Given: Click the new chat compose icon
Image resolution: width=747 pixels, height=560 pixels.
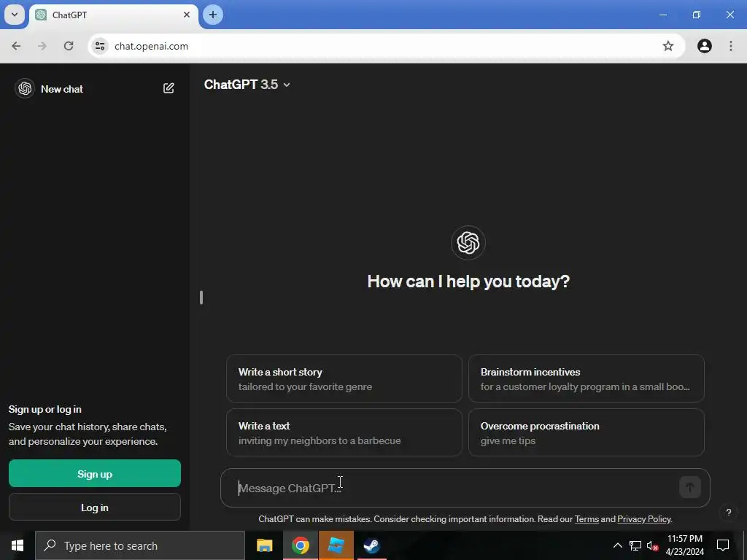Looking at the screenshot, I should click(169, 88).
